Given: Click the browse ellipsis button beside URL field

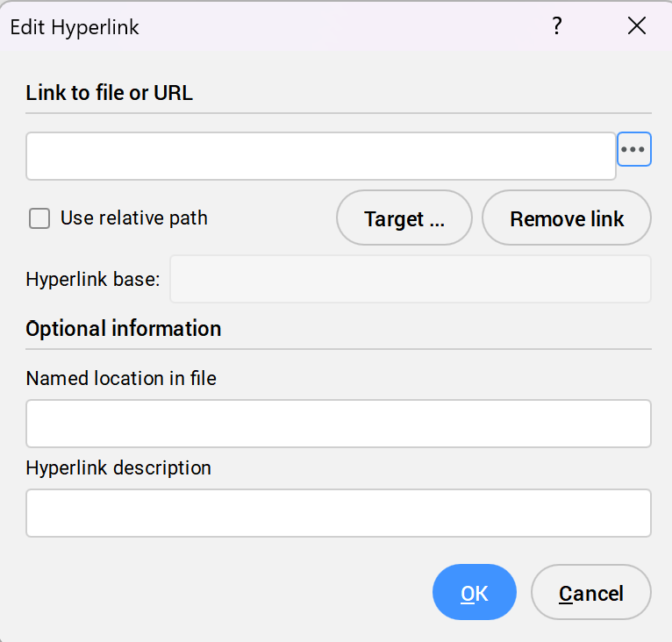Looking at the screenshot, I should tap(633, 150).
